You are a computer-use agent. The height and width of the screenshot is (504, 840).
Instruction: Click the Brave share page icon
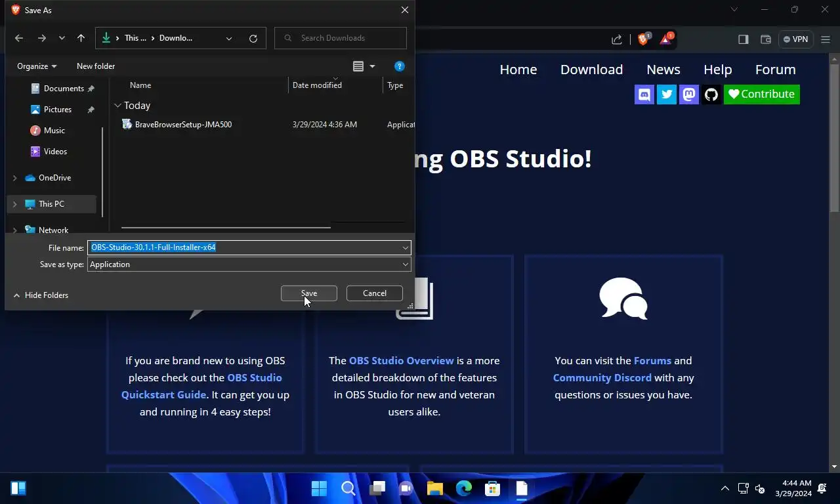617,39
